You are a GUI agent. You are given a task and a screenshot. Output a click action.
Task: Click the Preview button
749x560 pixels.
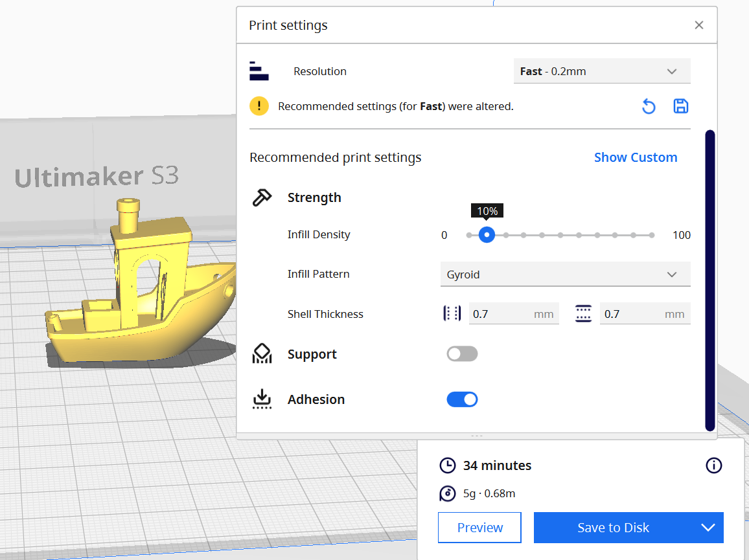pos(479,527)
